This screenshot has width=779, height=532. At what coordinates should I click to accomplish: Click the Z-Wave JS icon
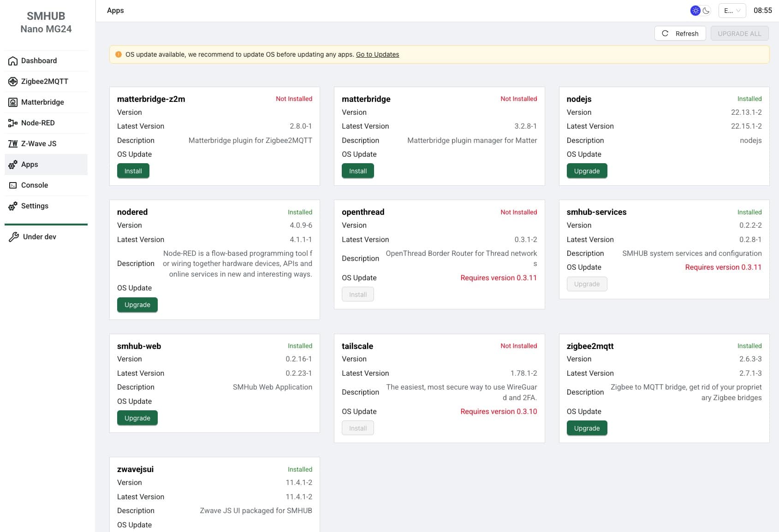coord(13,144)
